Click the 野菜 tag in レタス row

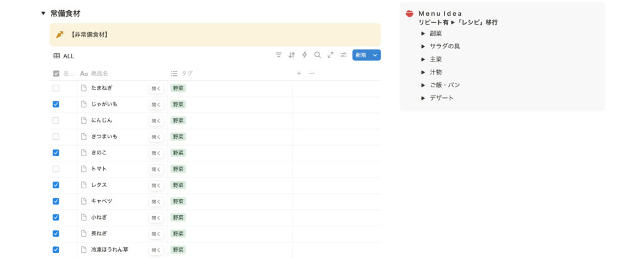[x=178, y=185]
